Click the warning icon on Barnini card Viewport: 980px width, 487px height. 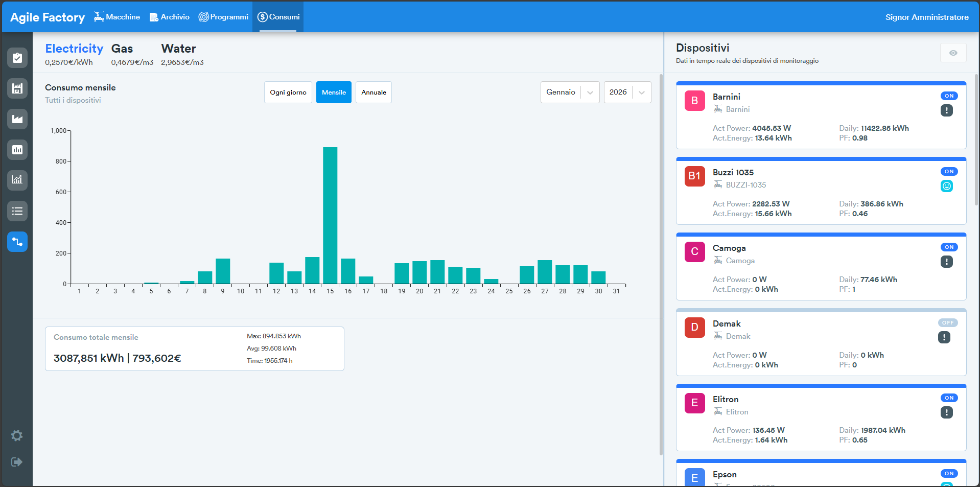(947, 110)
